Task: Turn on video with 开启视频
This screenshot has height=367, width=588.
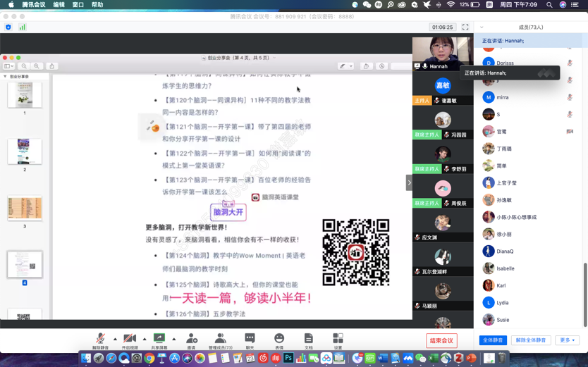Action: point(130,340)
